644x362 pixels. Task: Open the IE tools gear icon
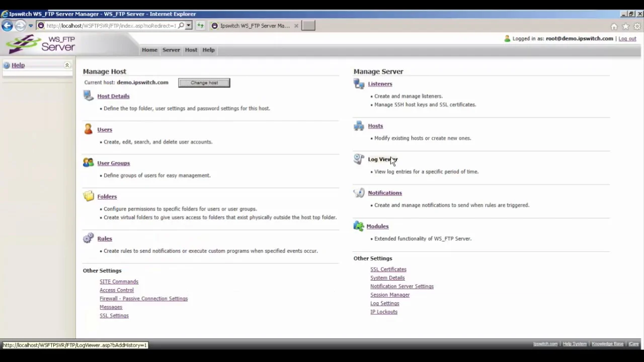tap(637, 26)
